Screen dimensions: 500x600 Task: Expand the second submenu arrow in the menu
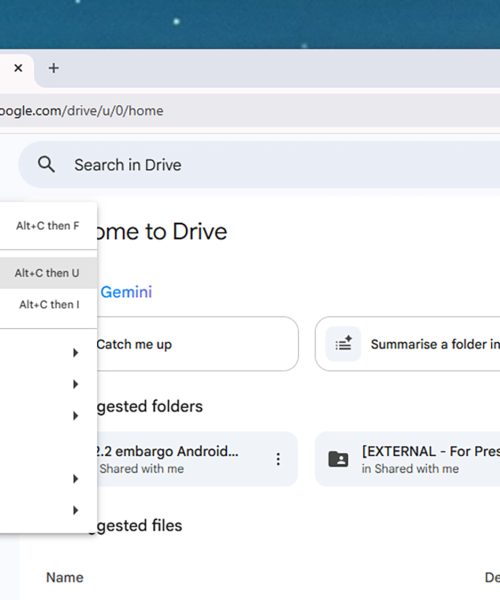coord(76,384)
